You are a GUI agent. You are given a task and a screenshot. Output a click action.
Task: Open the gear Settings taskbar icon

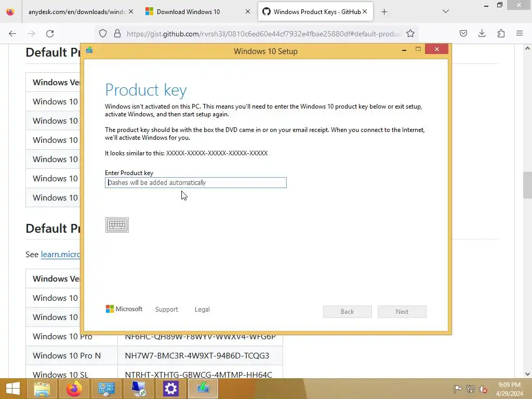coord(170,389)
